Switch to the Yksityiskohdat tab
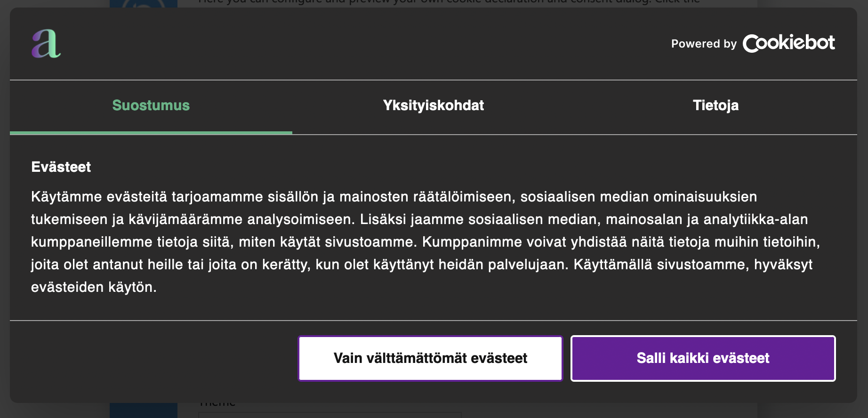 (433, 105)
